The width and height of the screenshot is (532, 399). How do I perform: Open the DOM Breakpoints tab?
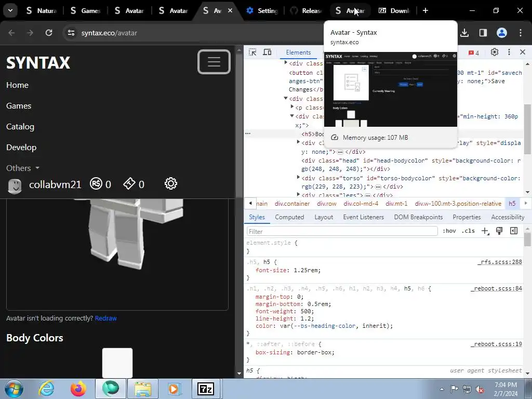418,217
